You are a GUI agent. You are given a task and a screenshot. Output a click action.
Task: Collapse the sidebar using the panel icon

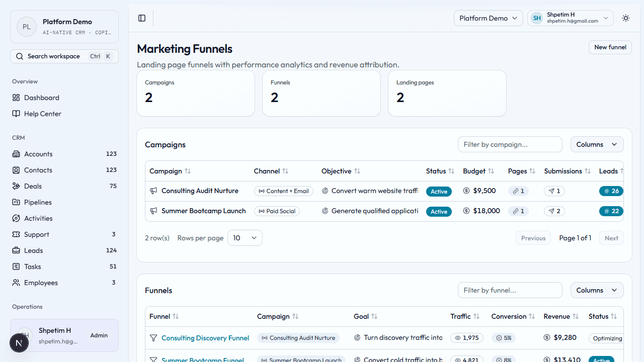tap(141, 18)
